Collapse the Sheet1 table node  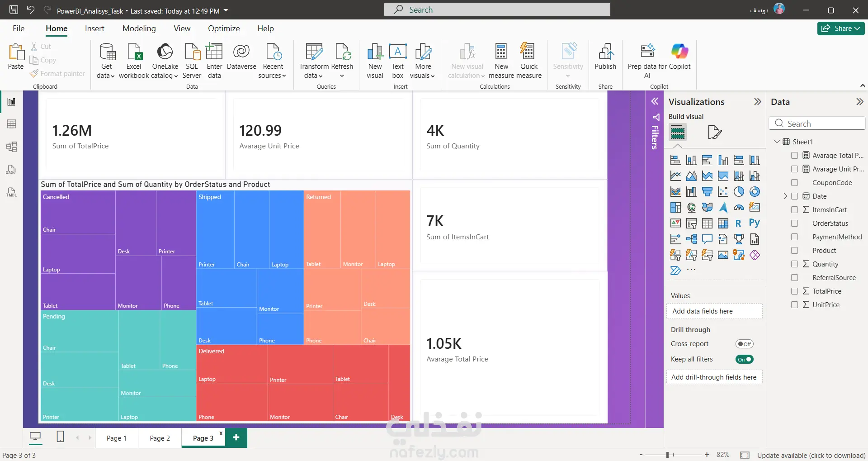(x=777, y=142)
